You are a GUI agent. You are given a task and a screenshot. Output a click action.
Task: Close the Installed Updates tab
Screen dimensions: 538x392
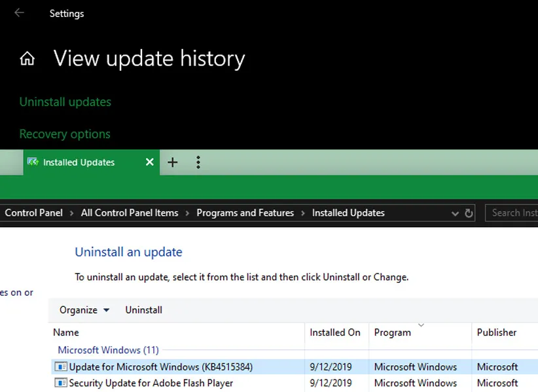(x=149, y=162)
